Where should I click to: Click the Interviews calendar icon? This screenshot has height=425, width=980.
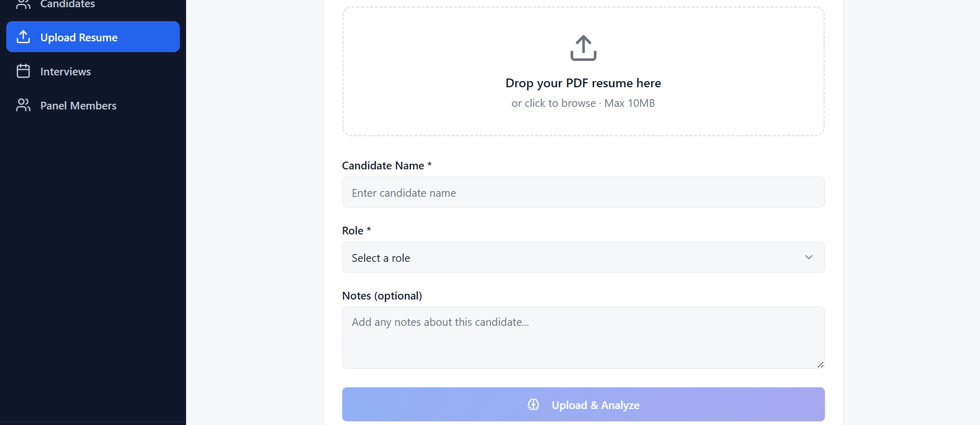pyautogui.click(x=23, y=71)
